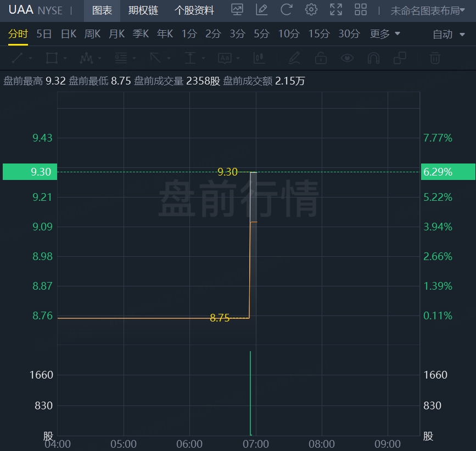Click the edit chart pencil icon

(x=262, y=10)
